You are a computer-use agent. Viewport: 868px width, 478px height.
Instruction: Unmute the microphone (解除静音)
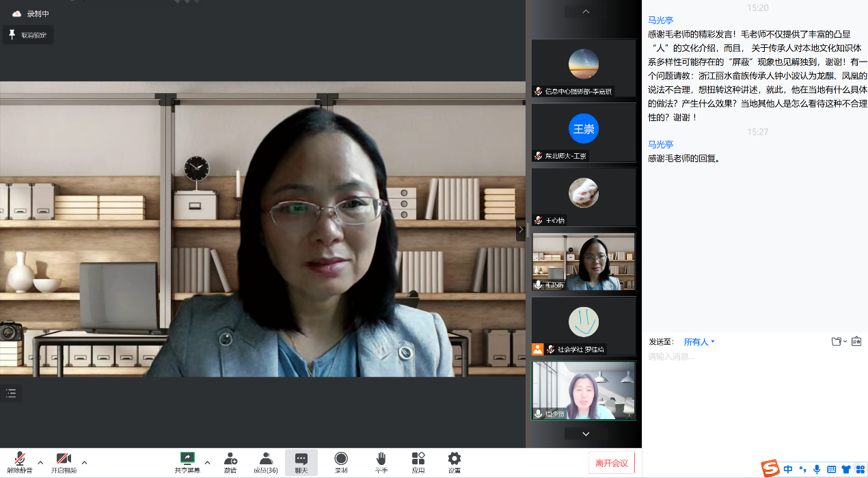[20, 462]
